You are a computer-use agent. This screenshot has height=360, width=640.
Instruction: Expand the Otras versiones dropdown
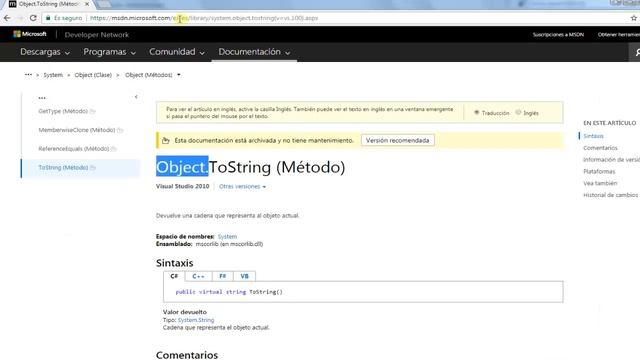(x=242, y=187)
